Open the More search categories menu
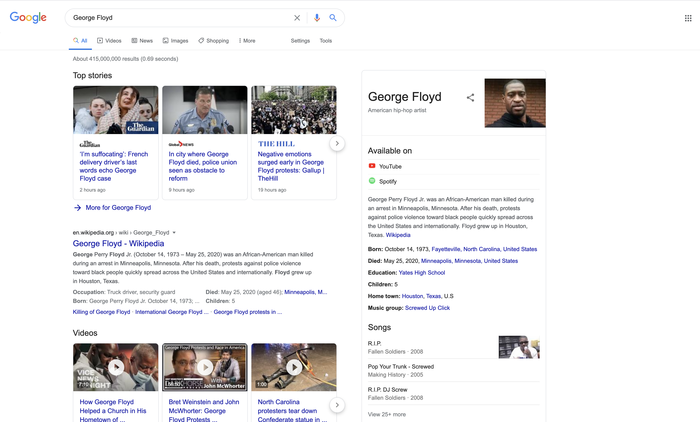The height and width of the screenshot is (422, 700). point(247,41)
